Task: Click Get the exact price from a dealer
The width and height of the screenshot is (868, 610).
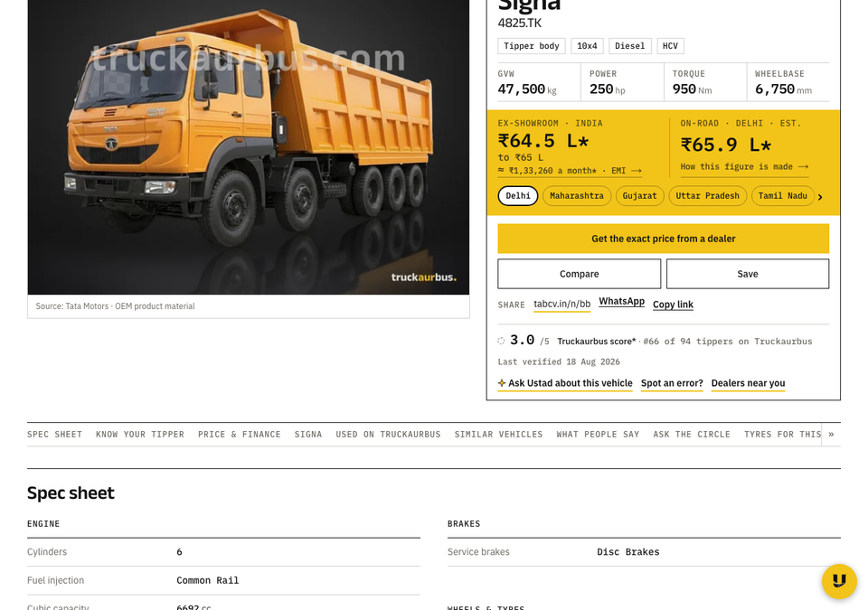Action: [663, 239]
